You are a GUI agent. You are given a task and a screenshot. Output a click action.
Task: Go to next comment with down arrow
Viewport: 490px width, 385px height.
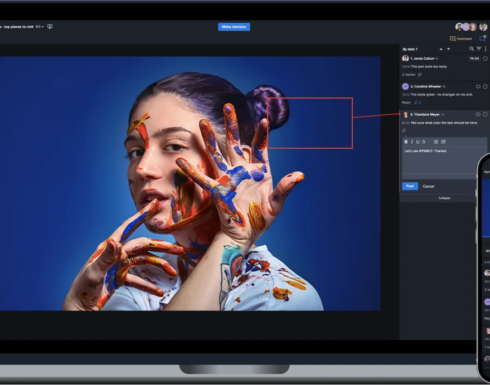tap(448, 49)
